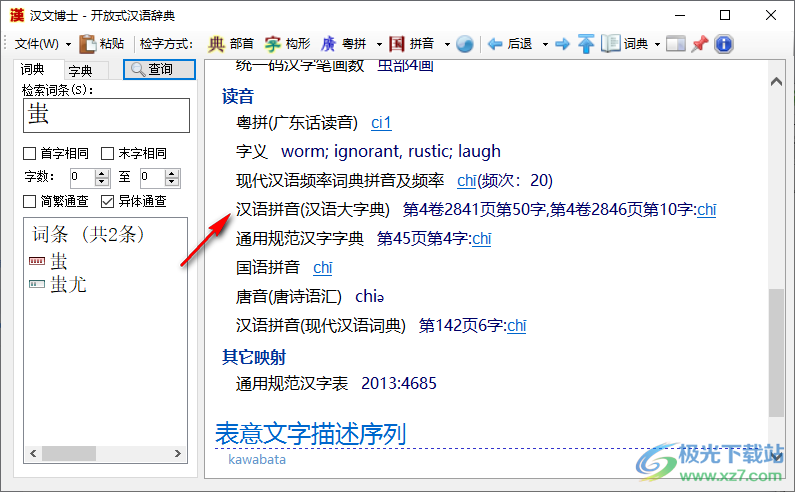Click the 汉文博士 app title icon
Screen dimensions: 795x492
coord(17,16)
